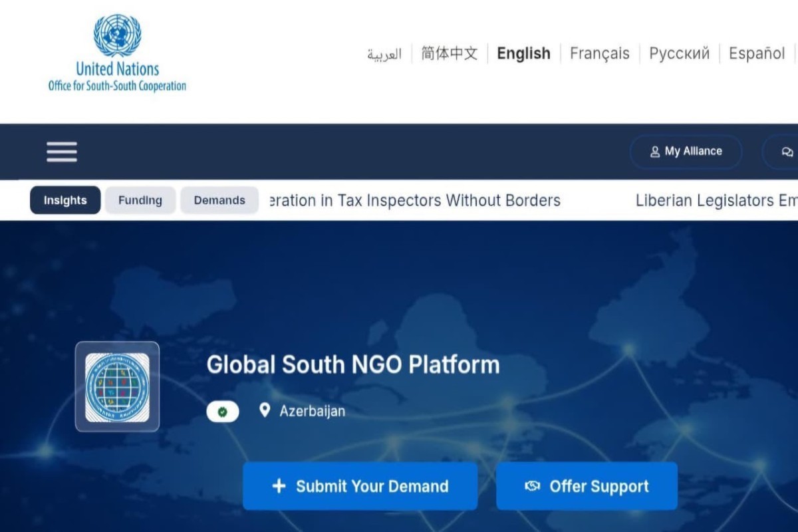Switch language to Arabic

[x=384, y=54]
